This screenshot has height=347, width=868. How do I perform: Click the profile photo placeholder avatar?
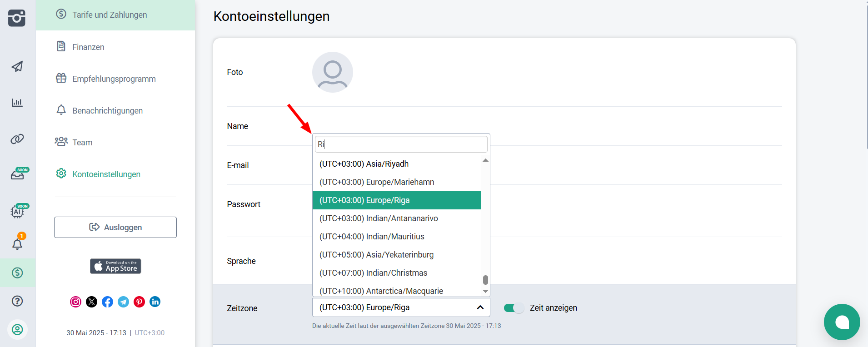[x=333, y=72]
